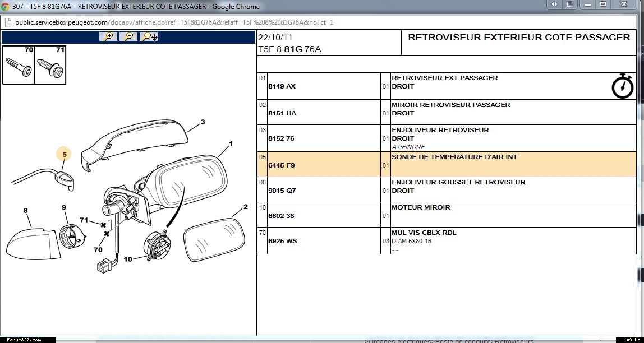Open the screw 70 thumbnail
Viewport: 644px width, 343px height.
tap(18, 65)
